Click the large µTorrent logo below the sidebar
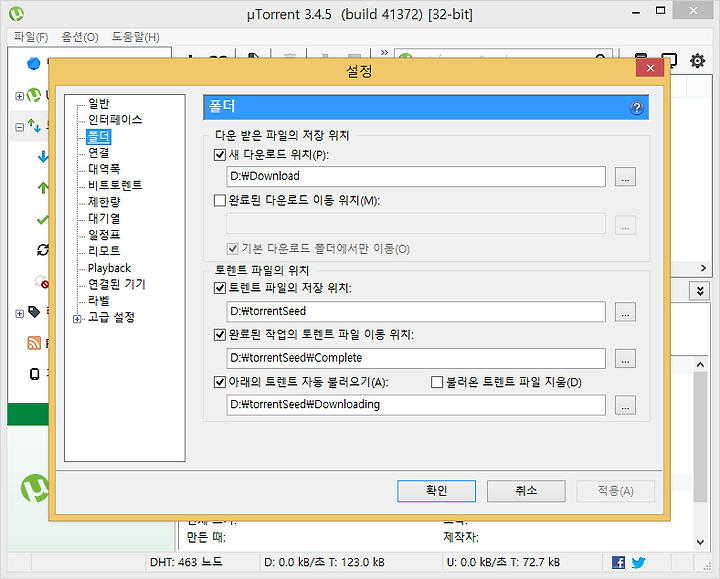720x579 pixels. tap(35, 488)
